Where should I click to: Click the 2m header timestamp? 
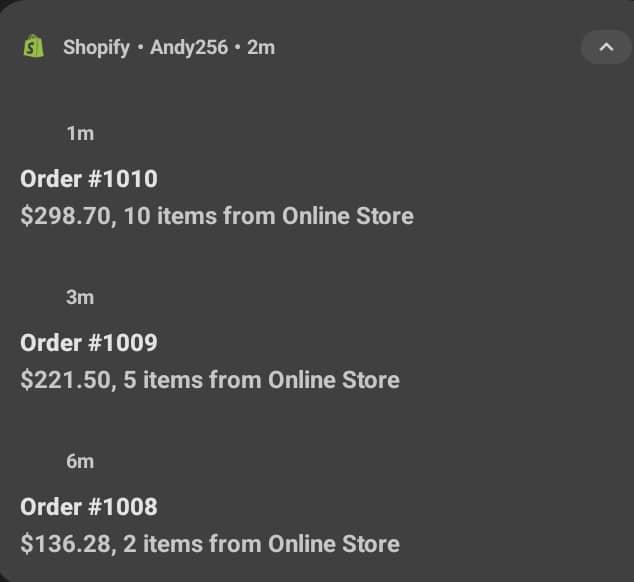click(261, 47)
